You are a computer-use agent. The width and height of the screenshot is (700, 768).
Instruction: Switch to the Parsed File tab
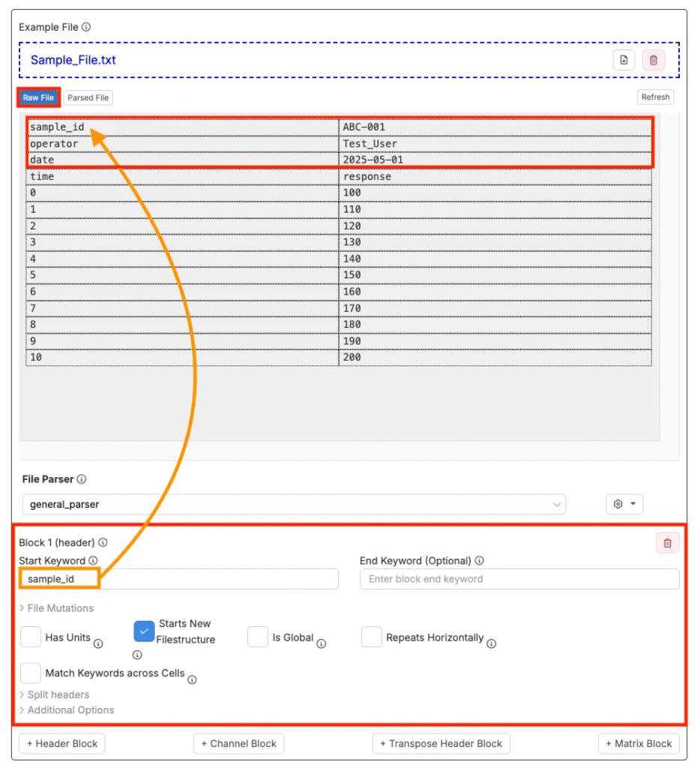click(x=88, y=97)
